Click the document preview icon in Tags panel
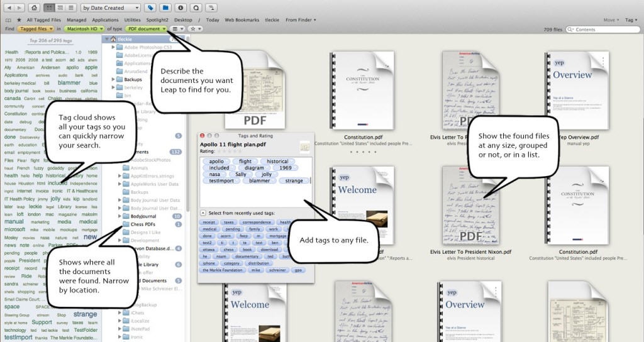Viewport: 644px width, 342px height. coord(305,146)
